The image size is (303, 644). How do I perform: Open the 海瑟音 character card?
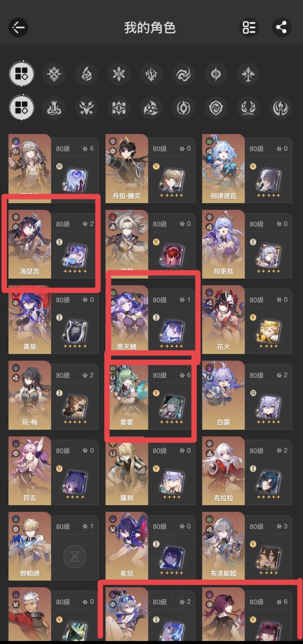pos(53,244)
